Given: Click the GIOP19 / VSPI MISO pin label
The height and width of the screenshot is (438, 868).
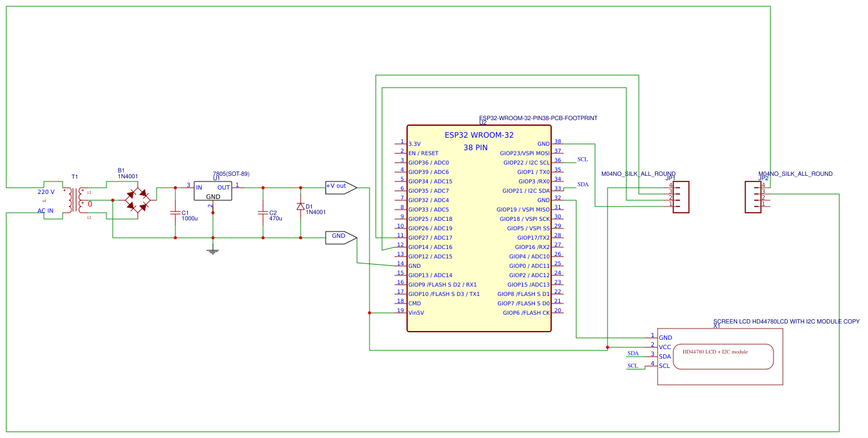Looking at the screenshot, I should pos(524,210).
